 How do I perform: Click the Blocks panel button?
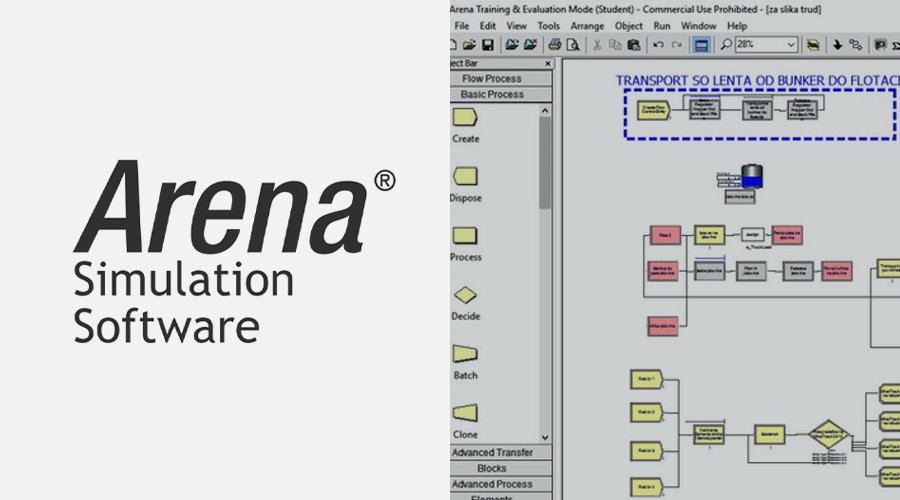pyautogui.click(x=492, y=469)
